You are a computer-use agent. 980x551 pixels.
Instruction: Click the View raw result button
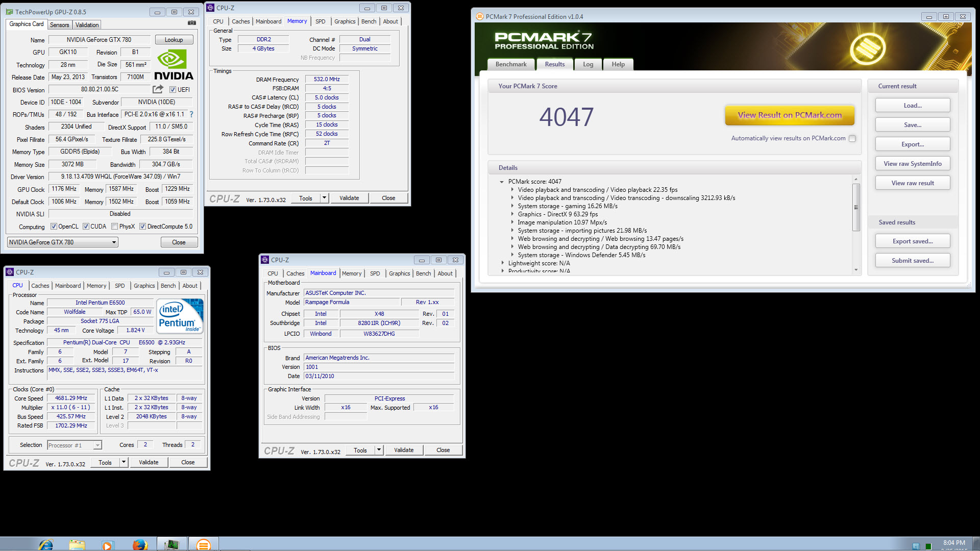pos(913,183)
